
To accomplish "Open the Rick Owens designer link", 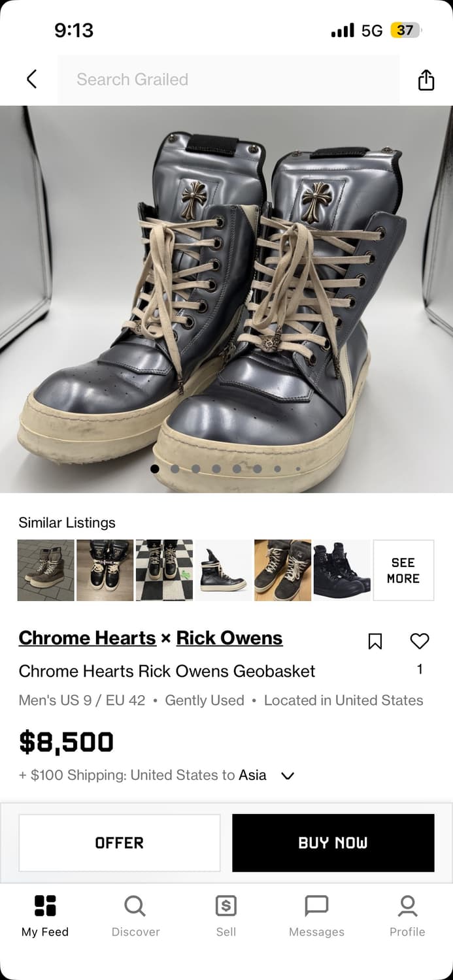I will pos(229,638).
